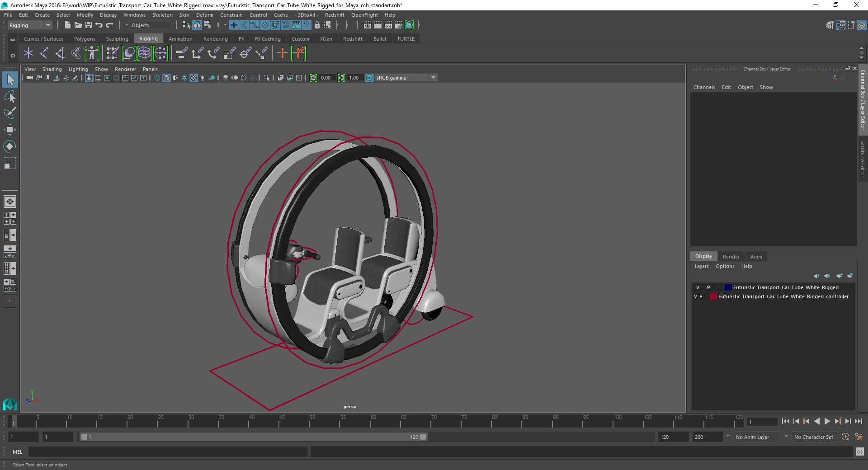Switch to the Anim layer tab

(x=756, y=256)
